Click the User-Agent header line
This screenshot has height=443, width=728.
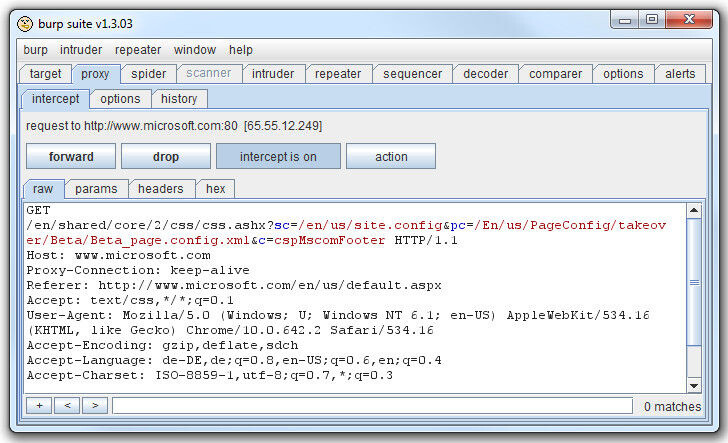338,323
